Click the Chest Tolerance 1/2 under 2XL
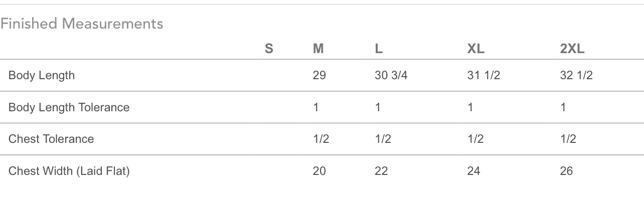The image size is (644, 204). (x=568, y=139)
